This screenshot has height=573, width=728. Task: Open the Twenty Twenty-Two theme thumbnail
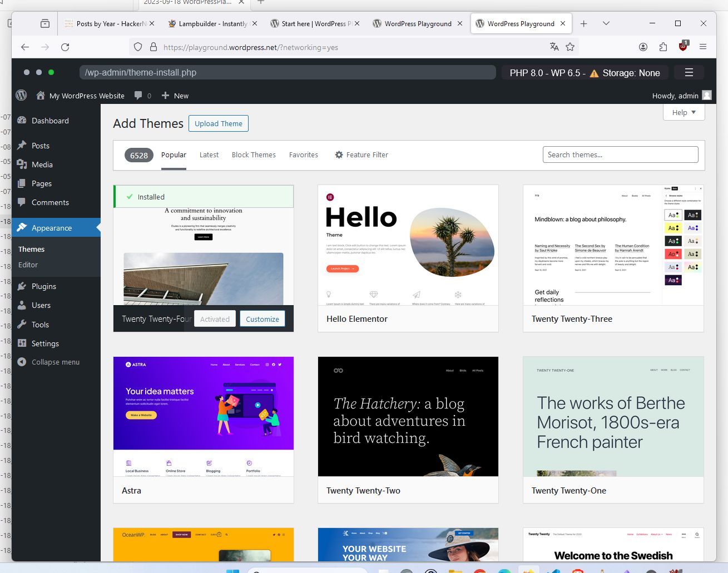(408, 416)
